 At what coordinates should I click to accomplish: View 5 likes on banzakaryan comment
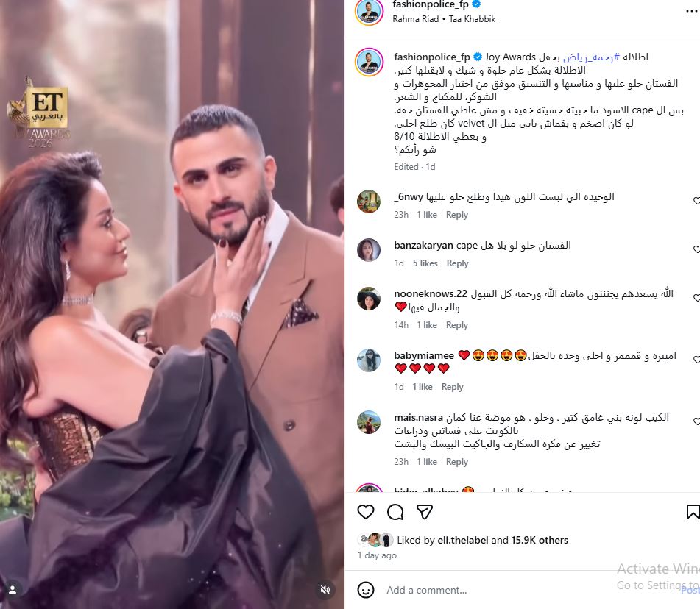tap(425, 263)
